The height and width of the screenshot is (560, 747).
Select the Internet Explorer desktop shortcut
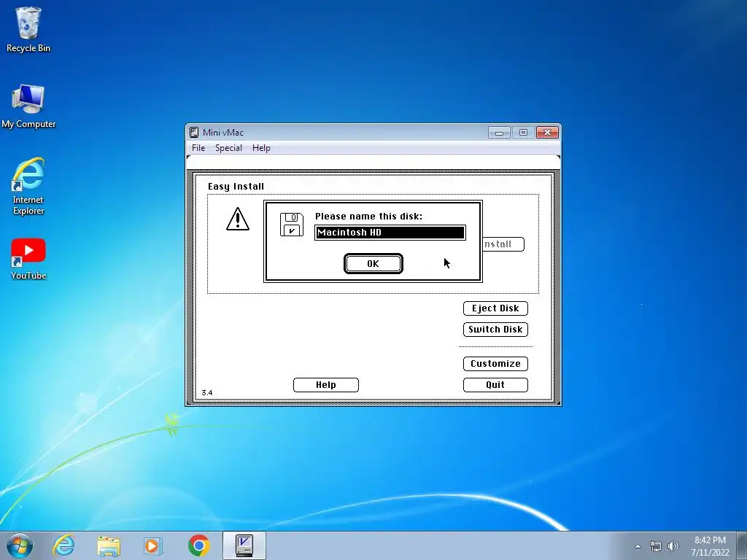(x=28, y=186)
